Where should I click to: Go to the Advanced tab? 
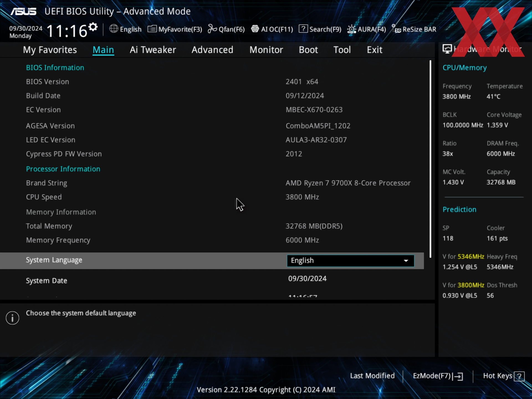coord(213,50)
